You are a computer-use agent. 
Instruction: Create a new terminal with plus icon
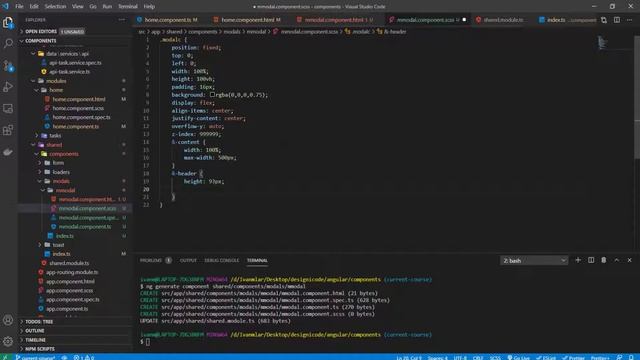coord(578,260)
